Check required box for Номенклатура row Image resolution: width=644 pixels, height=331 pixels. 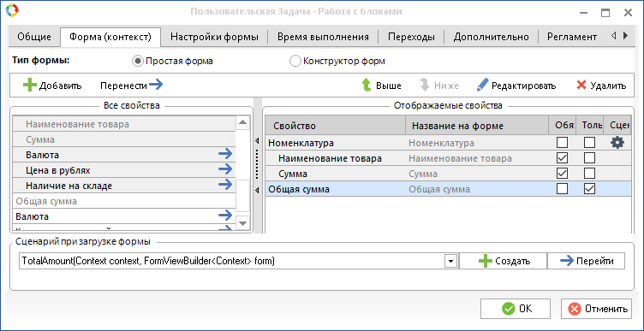point(562,142)
